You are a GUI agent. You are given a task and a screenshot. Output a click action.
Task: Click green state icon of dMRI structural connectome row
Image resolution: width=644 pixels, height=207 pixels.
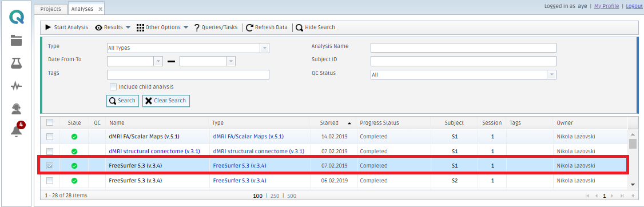74,152
